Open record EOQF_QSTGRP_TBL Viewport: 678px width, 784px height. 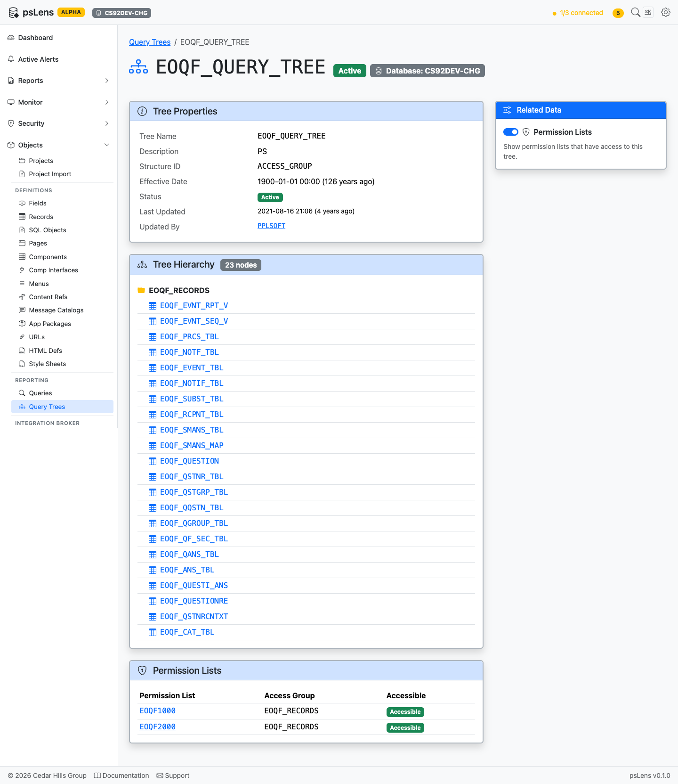194,492
